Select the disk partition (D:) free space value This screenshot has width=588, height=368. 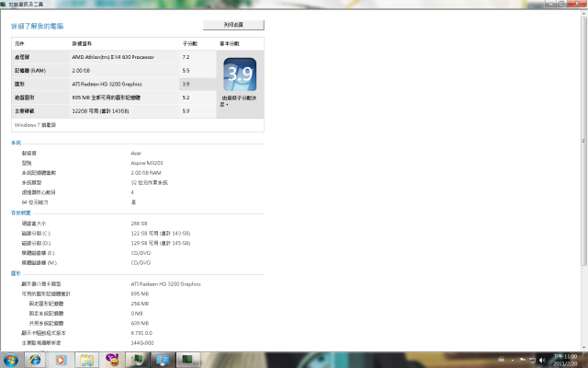[x=161, y=243]
